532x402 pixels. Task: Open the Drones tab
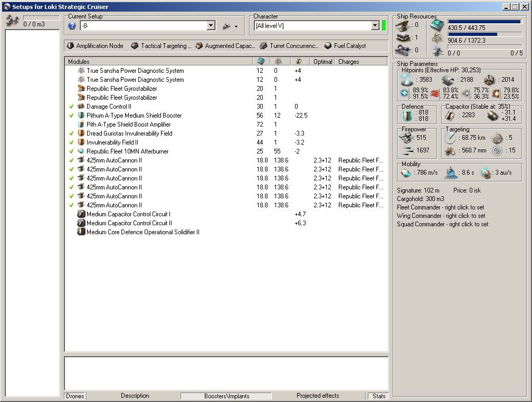(75, 396)
